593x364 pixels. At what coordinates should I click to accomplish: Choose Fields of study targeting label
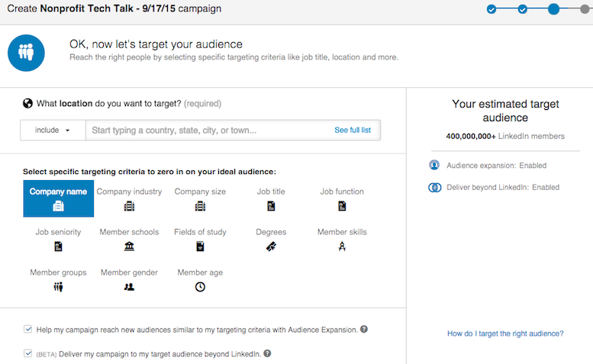pyautogui.click(x=200, y=232)
